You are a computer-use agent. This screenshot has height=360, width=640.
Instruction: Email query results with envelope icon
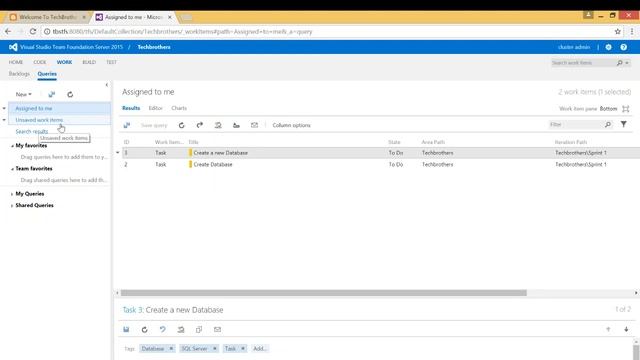pos(254,125)
